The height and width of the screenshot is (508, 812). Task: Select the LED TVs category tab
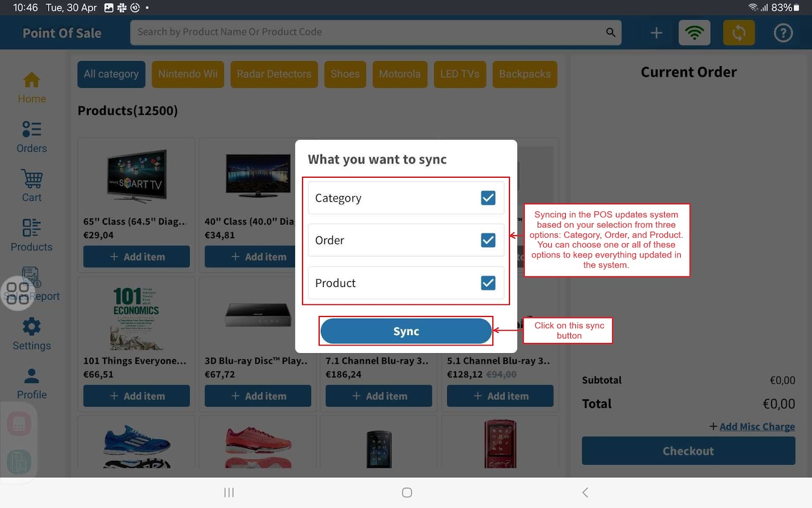[x=459, y=74]
